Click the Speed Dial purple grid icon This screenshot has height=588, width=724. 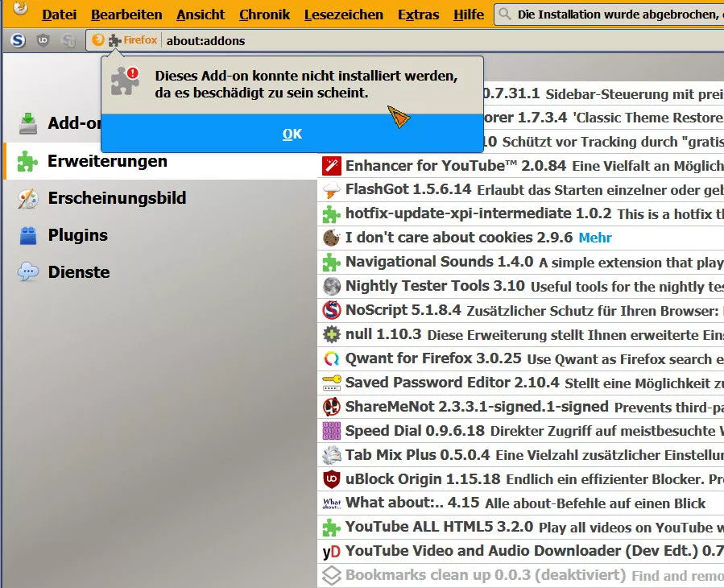332,431
